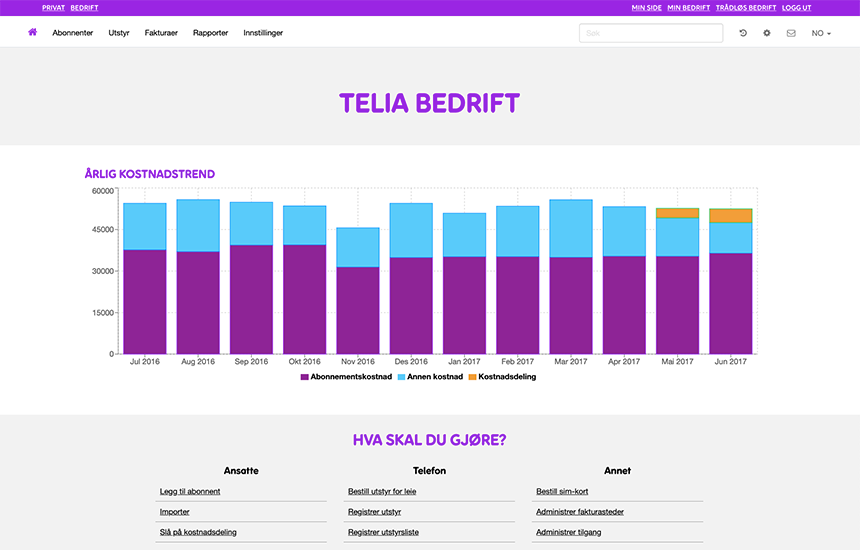Select the blue segment of Mar 2017 bar
The width and height of the screenshot is (860, 550).
coord(571,229)
